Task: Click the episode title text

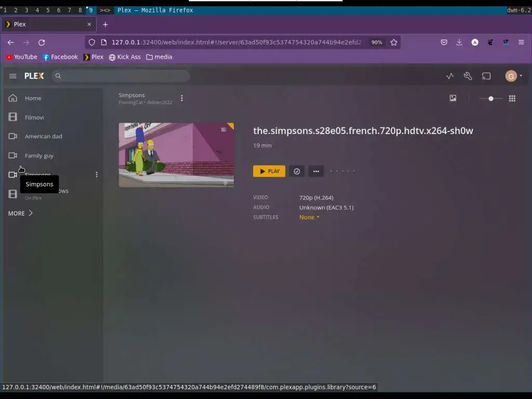Action: coord(363,130)
